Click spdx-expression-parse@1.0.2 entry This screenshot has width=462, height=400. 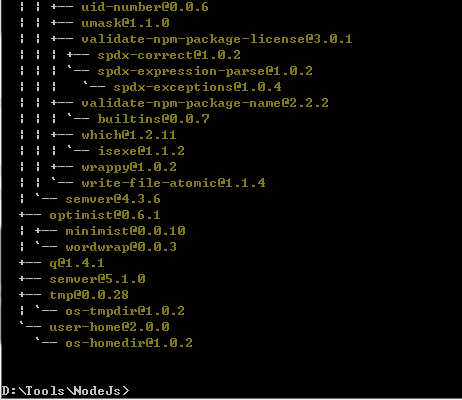205,71
